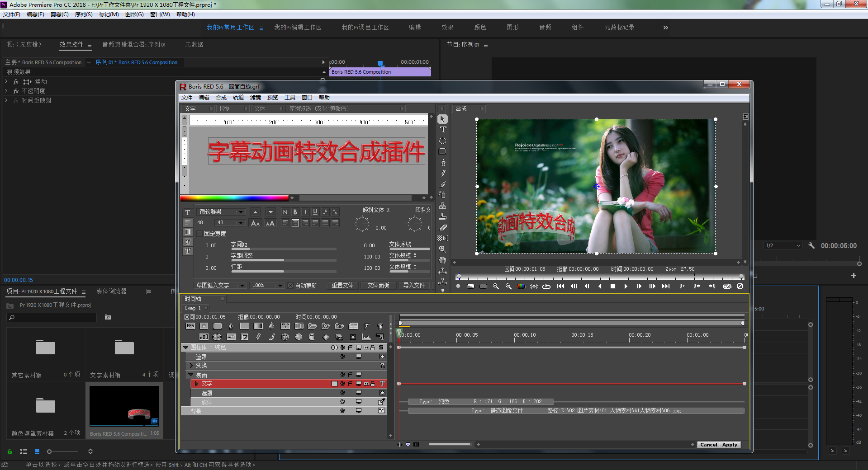Toggle eye visibility on the 背景 track
Screen dimensions: 868x470
point(342,411)
